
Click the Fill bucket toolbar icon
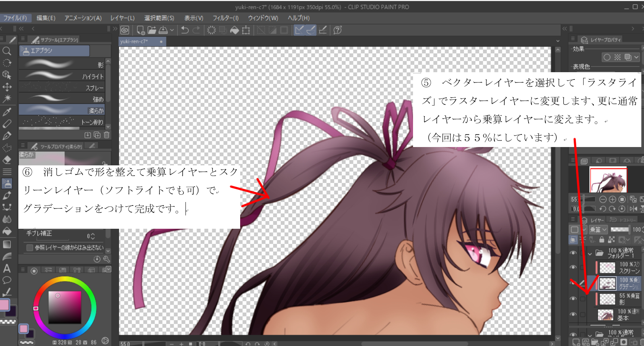tap(234, 30)
